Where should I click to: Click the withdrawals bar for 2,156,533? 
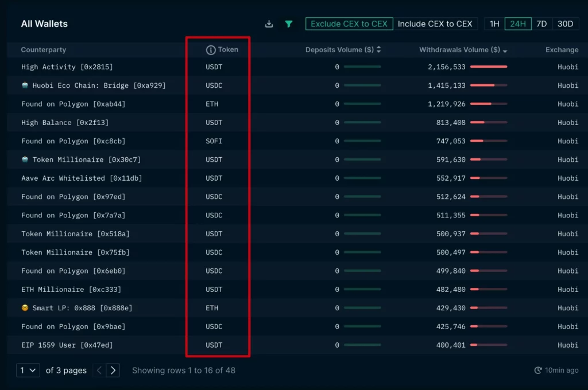489,67
